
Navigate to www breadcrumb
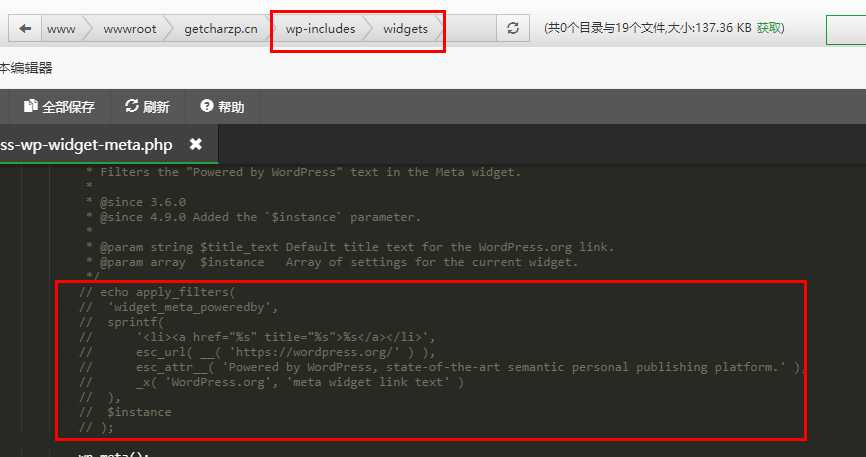(x=61, y=29)
